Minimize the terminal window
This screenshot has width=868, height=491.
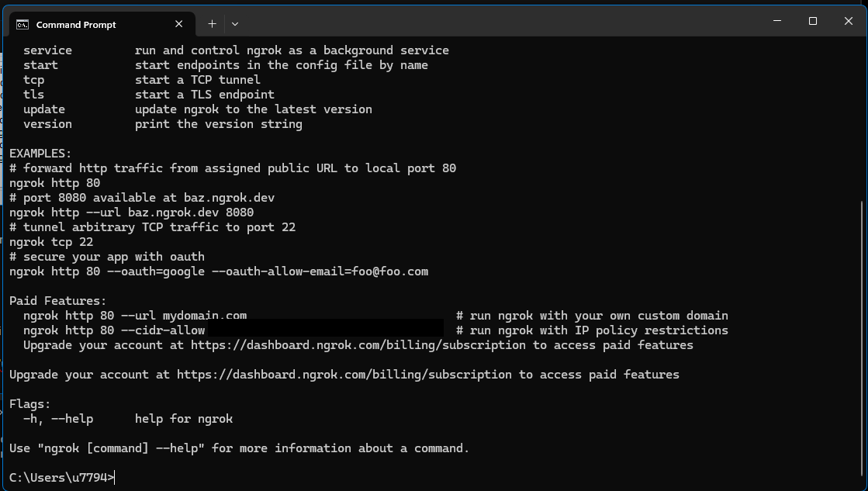coord(777,21)
